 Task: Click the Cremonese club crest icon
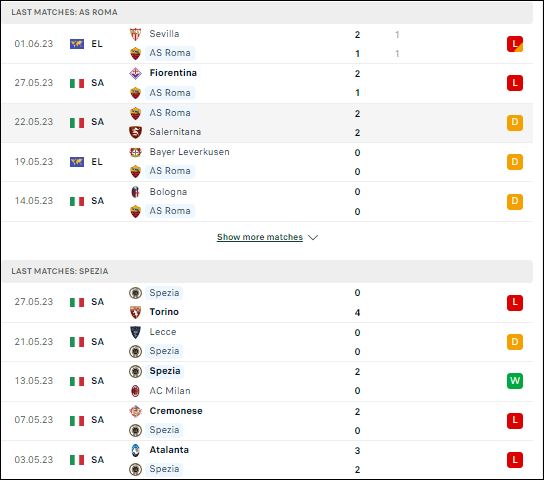click(135, 411)
